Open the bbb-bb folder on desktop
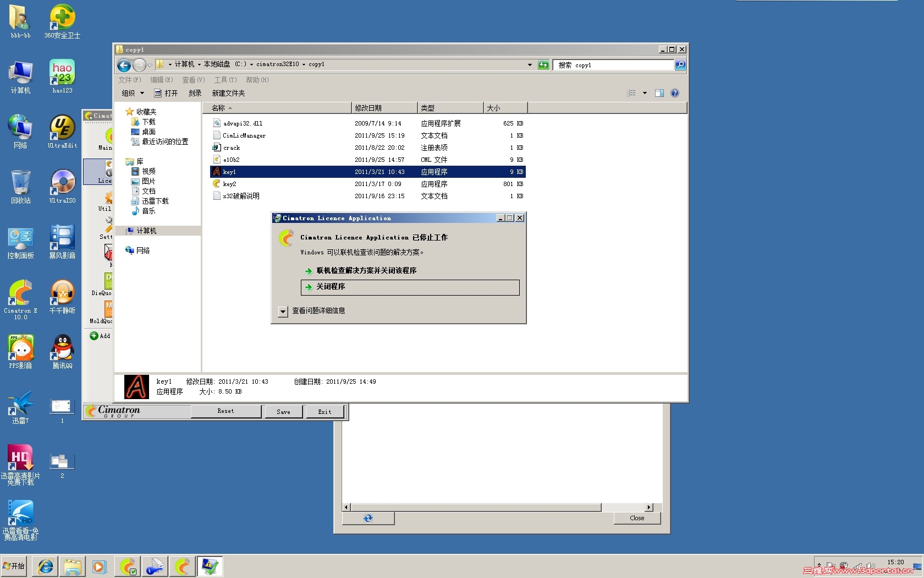This screenshot has height=578, width=924. click(20, 21)
